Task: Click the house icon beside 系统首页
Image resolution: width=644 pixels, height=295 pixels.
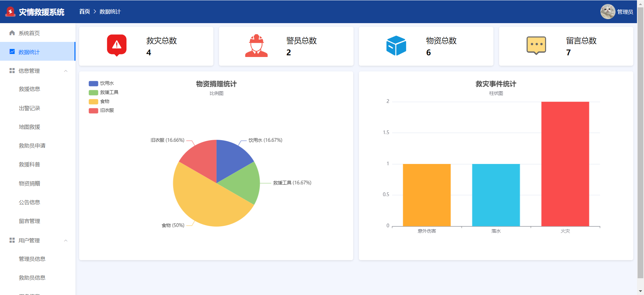Action: click(12, 33)
